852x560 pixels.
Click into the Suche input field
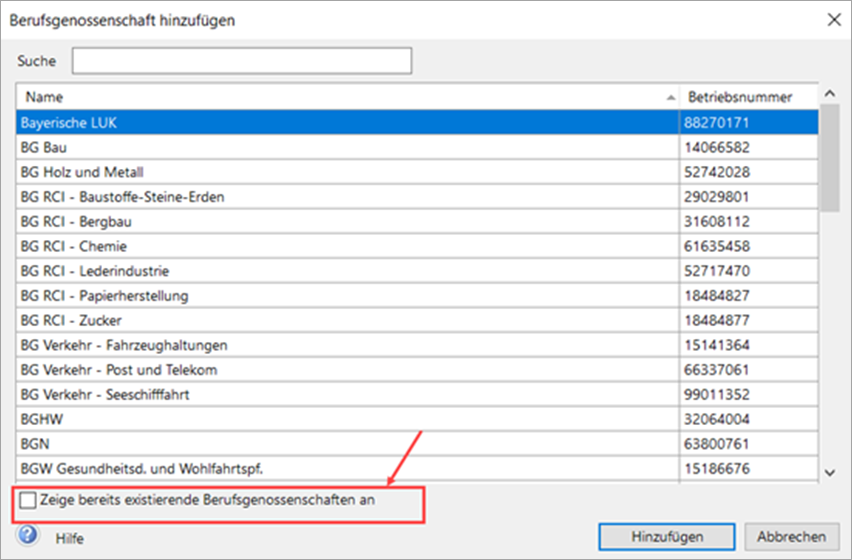coord(241,61)
